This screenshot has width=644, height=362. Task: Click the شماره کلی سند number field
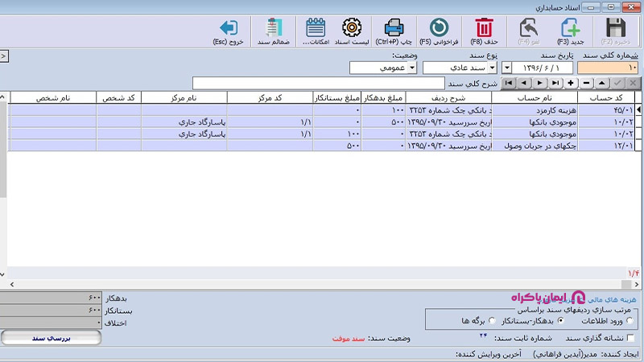(x=608, y=68)
